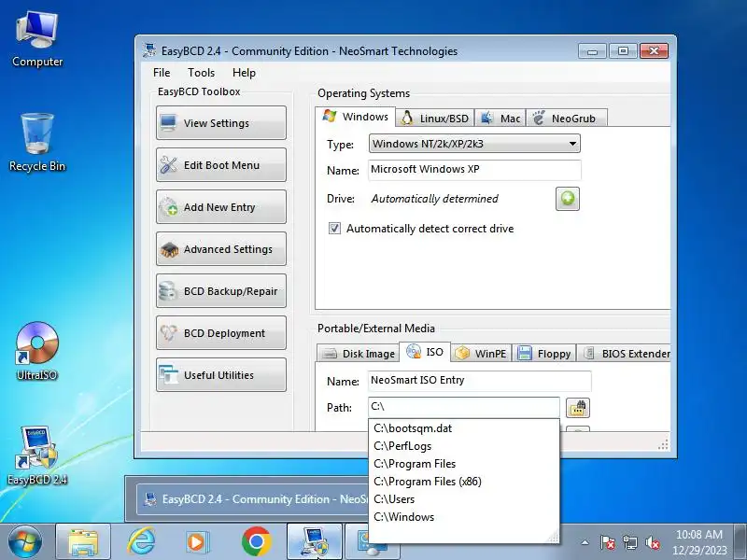
Task: Open BCD Backup/Repair
Action: coord(221,290)
